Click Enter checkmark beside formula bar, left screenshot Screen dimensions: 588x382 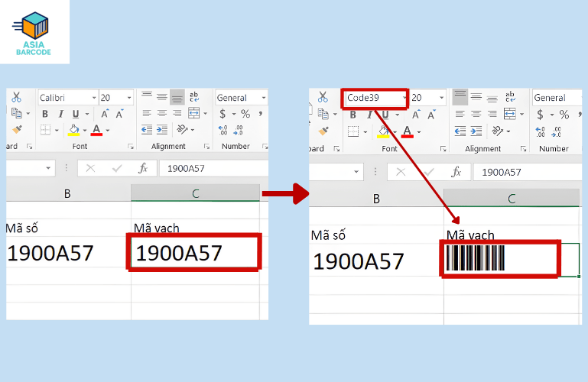pyautogui.click(x=117, y=168)
